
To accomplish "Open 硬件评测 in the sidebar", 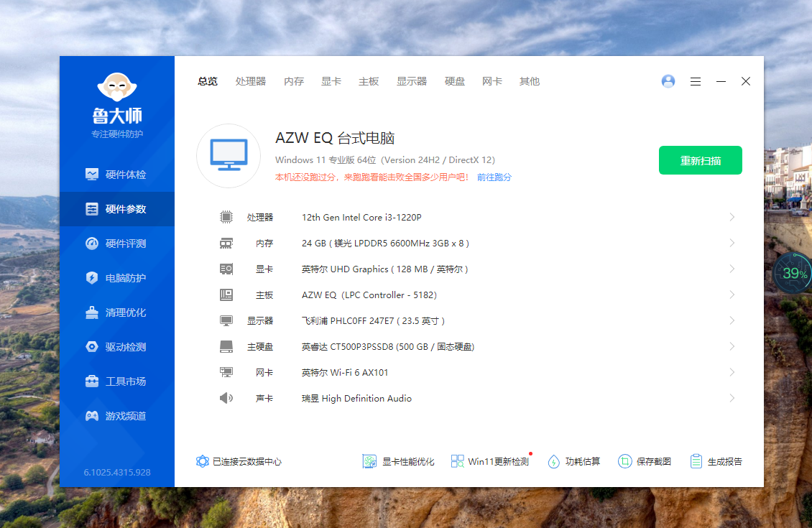I will [x=117, y=244].
